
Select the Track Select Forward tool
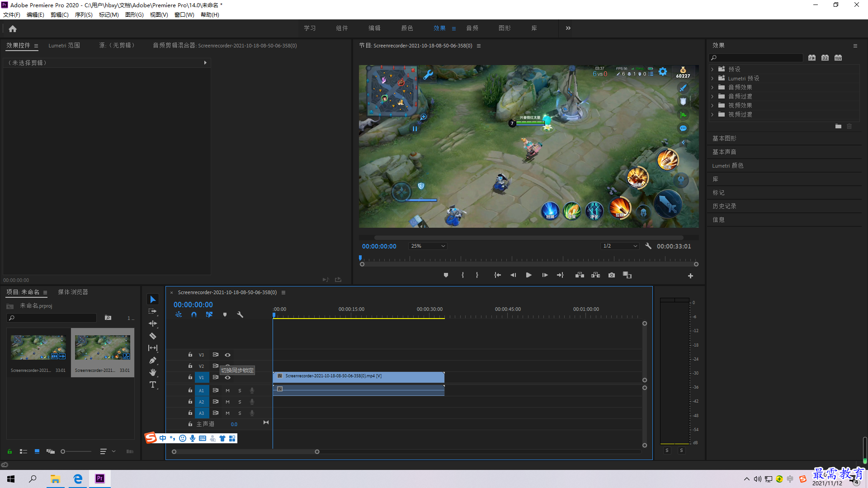click(153, 311)
